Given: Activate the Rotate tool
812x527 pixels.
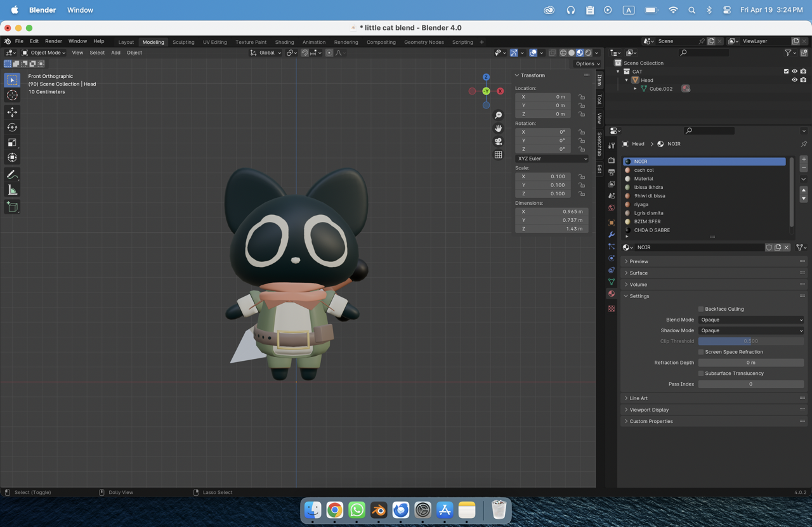Looking at the screenshot, I should coord(12,127).
